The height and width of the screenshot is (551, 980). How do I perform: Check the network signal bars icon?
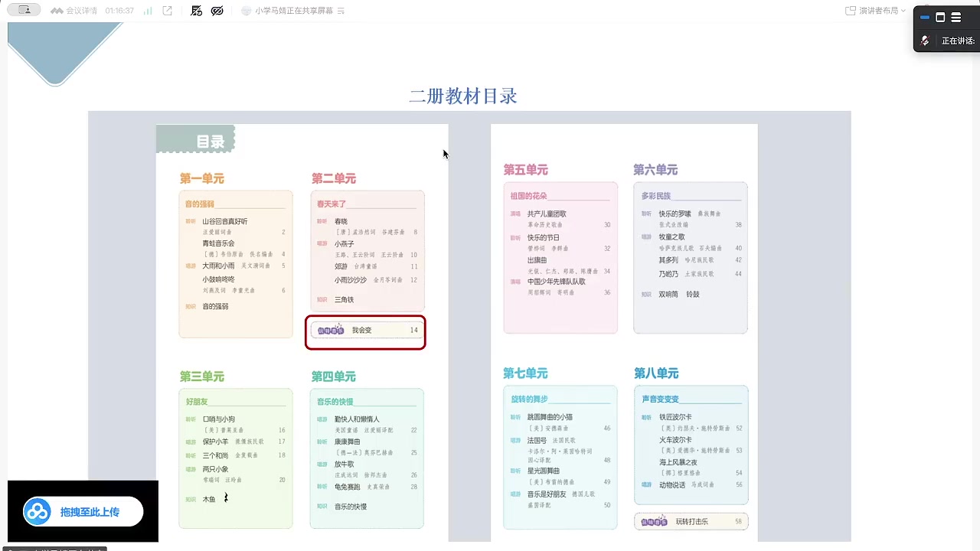[147, 11]
